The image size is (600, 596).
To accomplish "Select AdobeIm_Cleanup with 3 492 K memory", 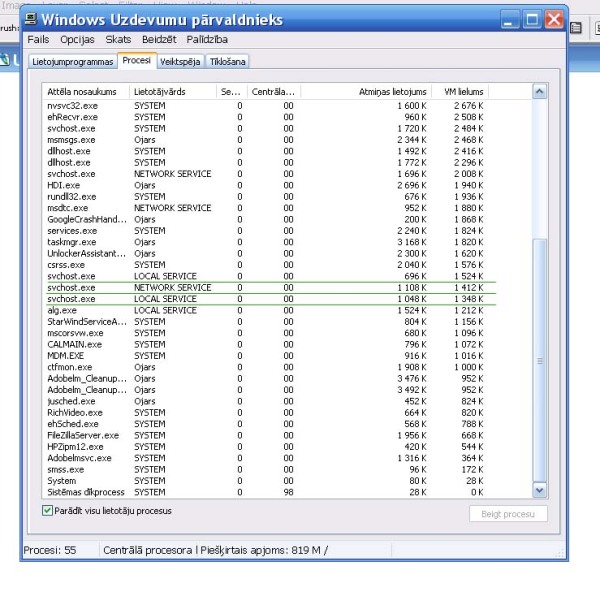I will (x=265, y=390).
